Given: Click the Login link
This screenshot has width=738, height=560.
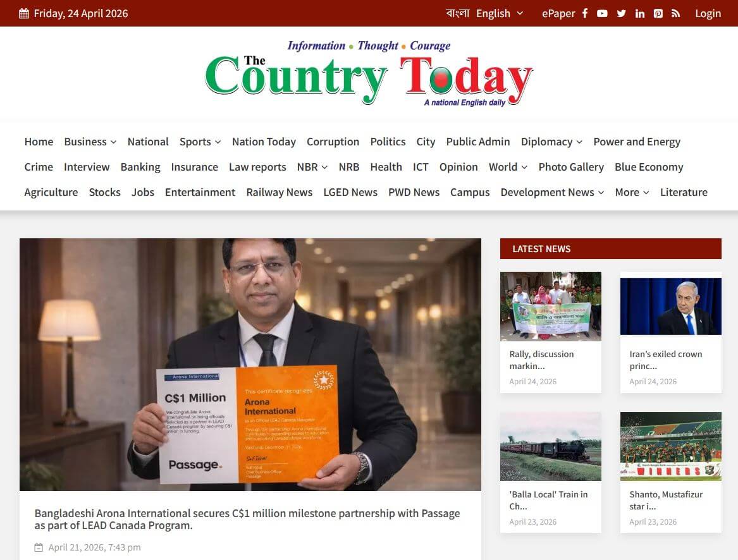Looking at the screenshot, I should [708, 13].
